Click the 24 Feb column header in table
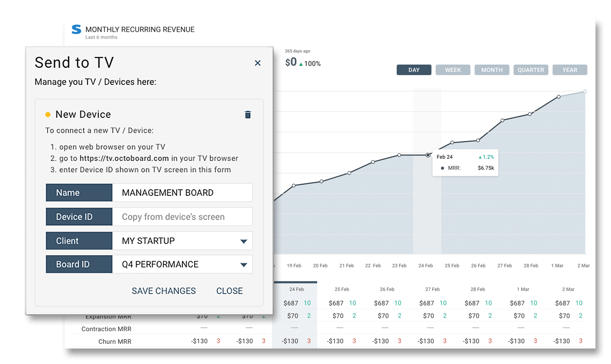Viewport: 611px width, 364px height. 297,289
